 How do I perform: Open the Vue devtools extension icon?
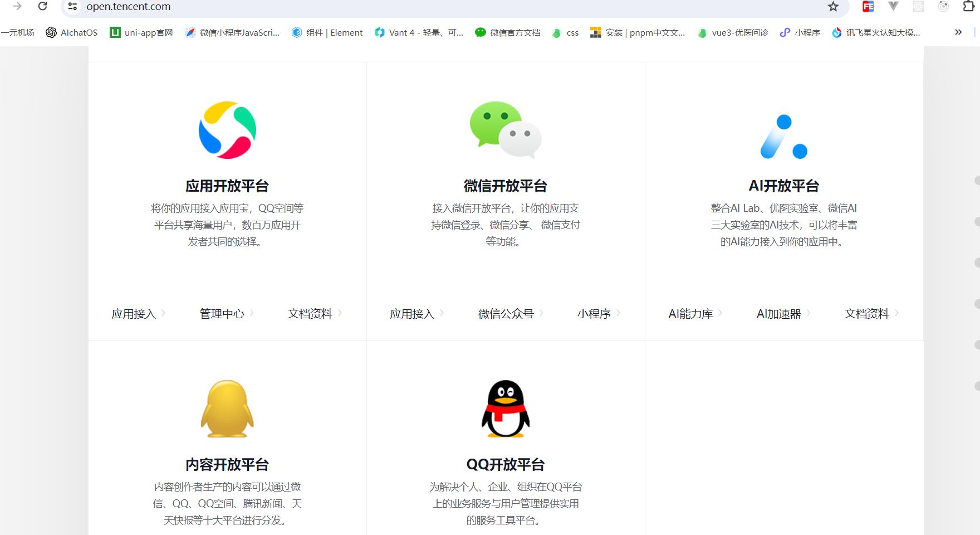893,6
